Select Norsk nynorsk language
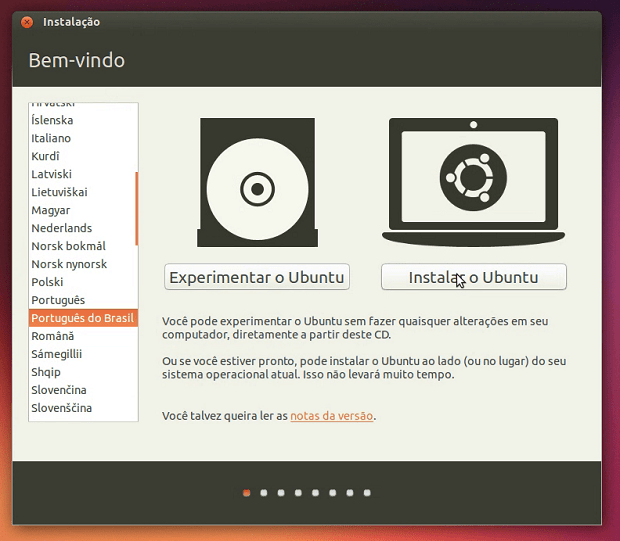The image size is (620, 541). click(x=83, y=264)
